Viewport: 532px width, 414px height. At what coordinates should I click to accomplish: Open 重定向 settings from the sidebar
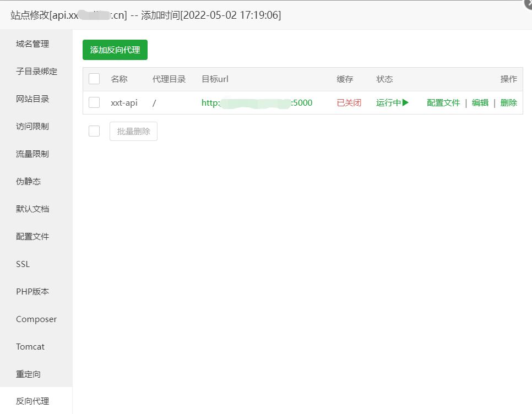pyautogui.click(x=28, y=374)
